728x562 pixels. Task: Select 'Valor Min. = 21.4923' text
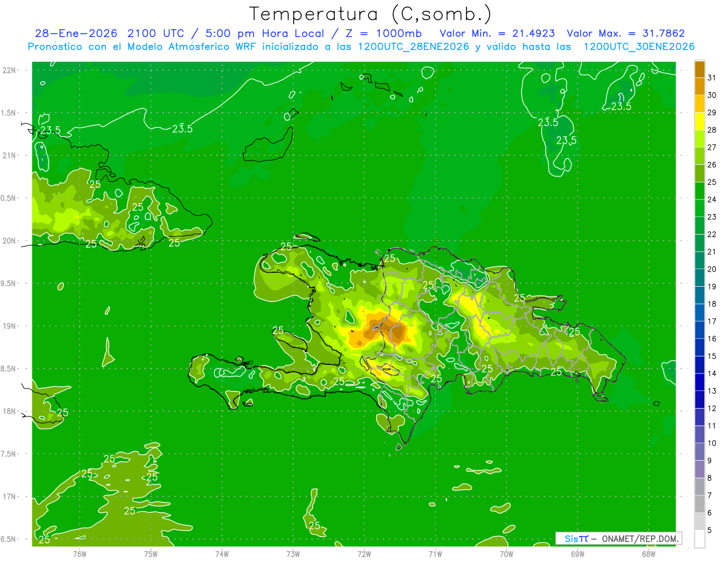tap(497, 33)
